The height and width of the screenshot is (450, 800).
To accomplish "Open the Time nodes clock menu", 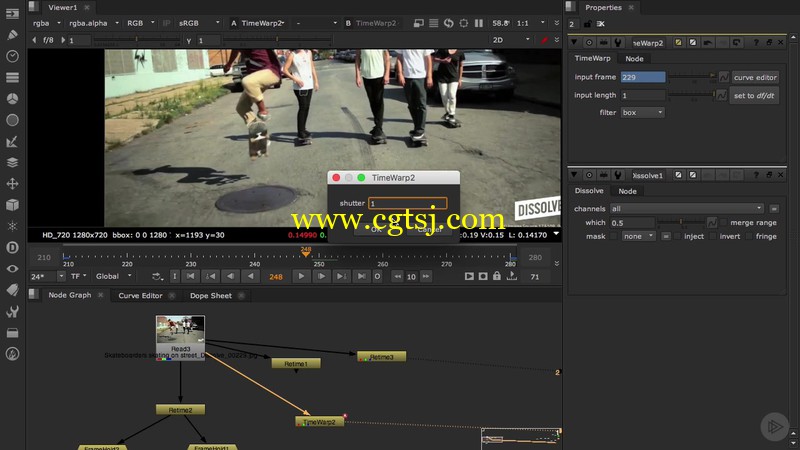I will (x=12, y=56).
